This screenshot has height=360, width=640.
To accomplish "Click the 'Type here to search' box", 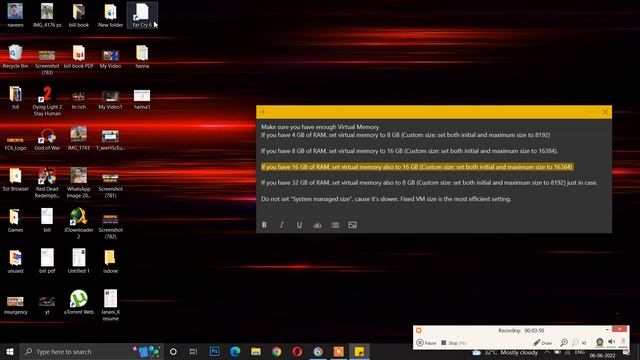I will click(x=91, y=351).
